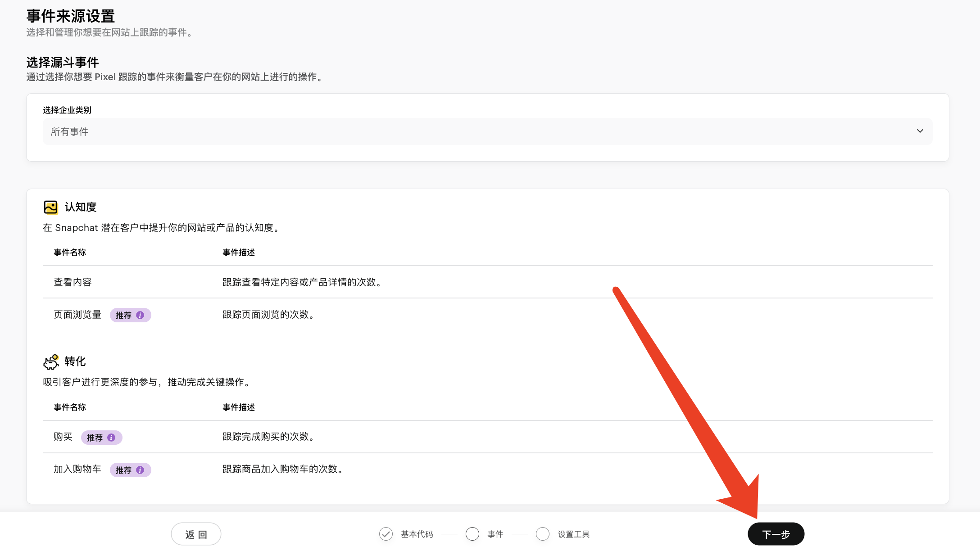Click the checkmark icon for 基本代码 step
Viewport: 980px width, 551px height.
(x=386, y=534)
